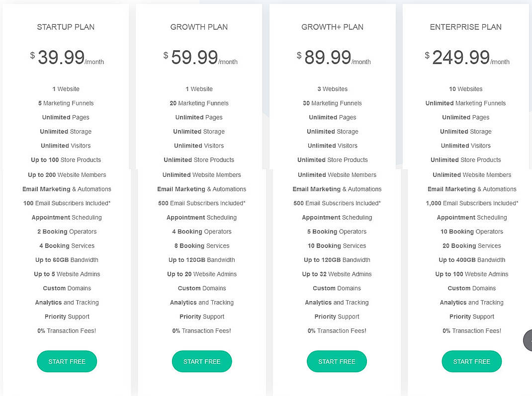Click the $249.99 monthly price
The height and width of the screenshot is (396, 532).
point(466,57)
